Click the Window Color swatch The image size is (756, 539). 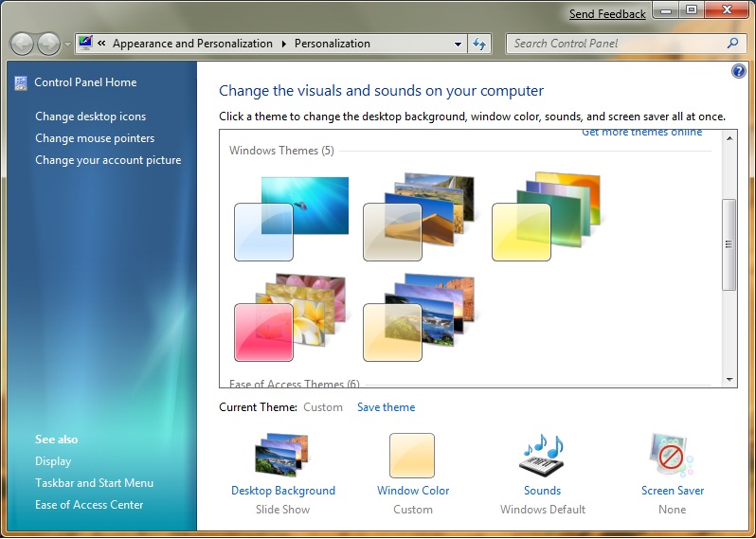coord(412,456)
